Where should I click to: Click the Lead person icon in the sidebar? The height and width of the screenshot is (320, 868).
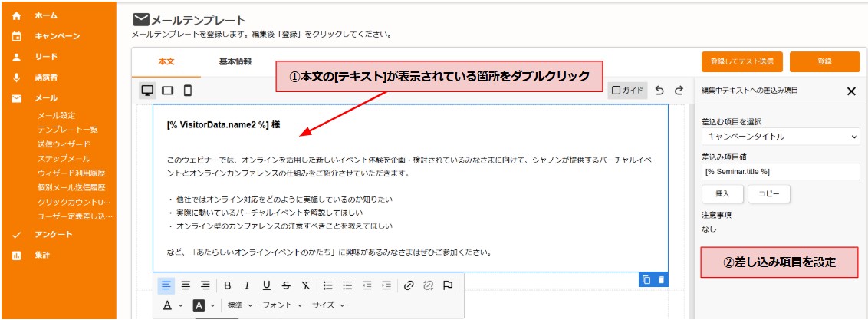[x=17, y=57]
